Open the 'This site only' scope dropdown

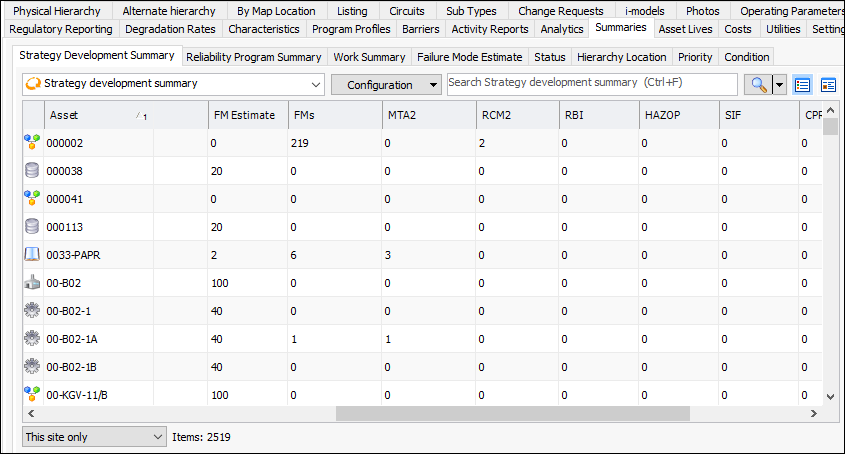click(x=94, y=437)
